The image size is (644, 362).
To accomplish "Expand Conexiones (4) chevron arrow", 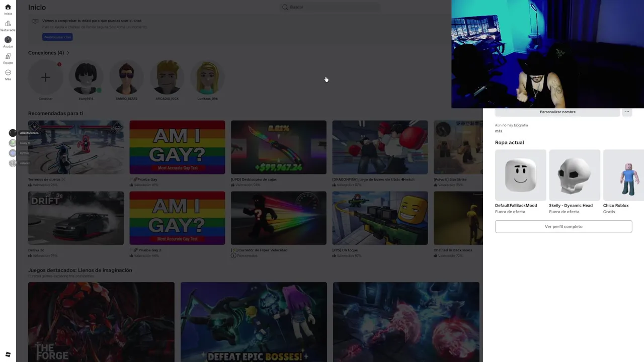I will point(68,53).
